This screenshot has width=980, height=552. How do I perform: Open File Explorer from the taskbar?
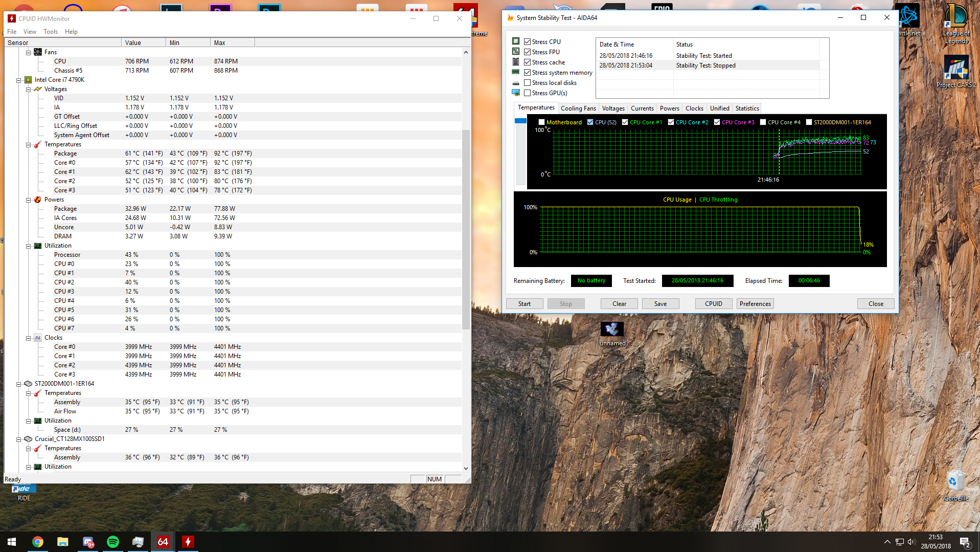point(63,542)
